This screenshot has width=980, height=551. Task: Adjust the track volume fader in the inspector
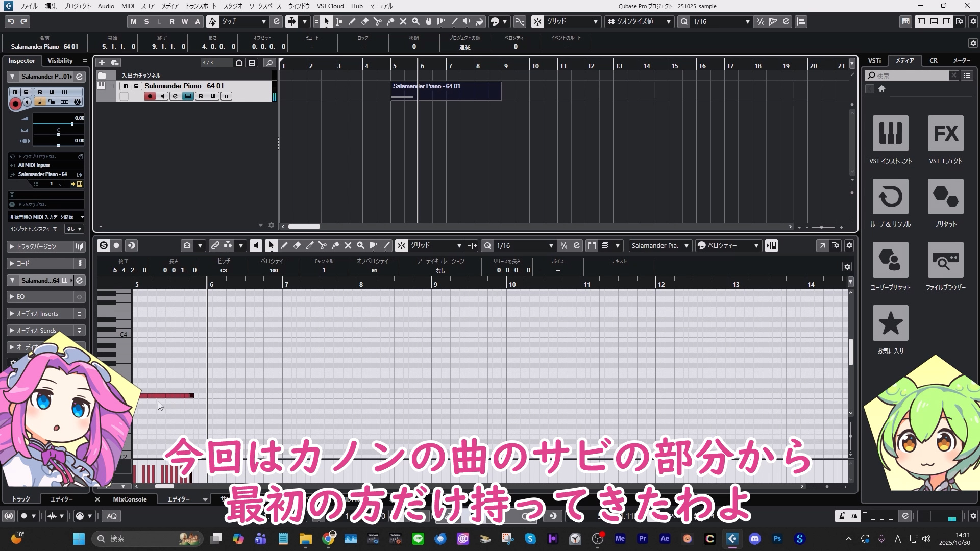pyautogui.click(x=72, y=124)
